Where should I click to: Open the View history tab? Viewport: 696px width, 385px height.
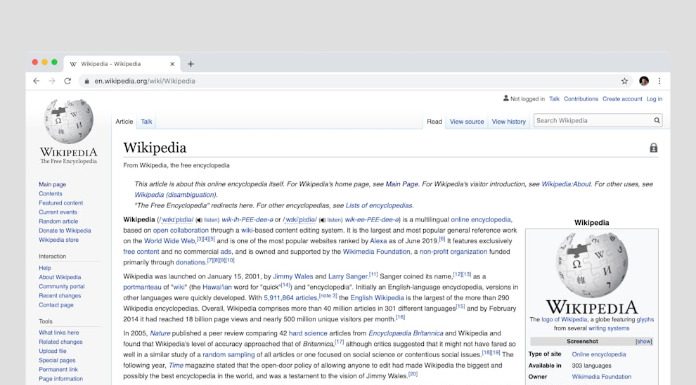509,121
